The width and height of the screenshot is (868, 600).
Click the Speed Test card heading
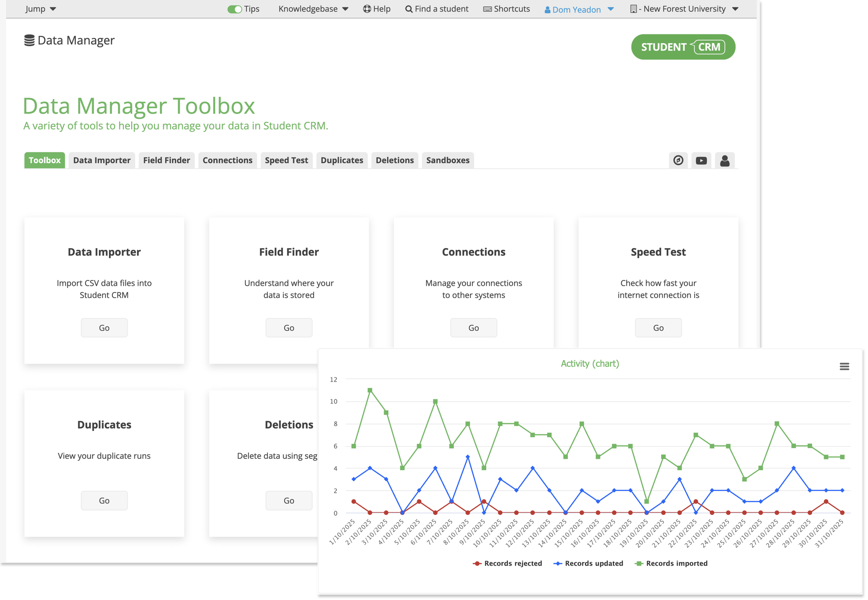658,252
